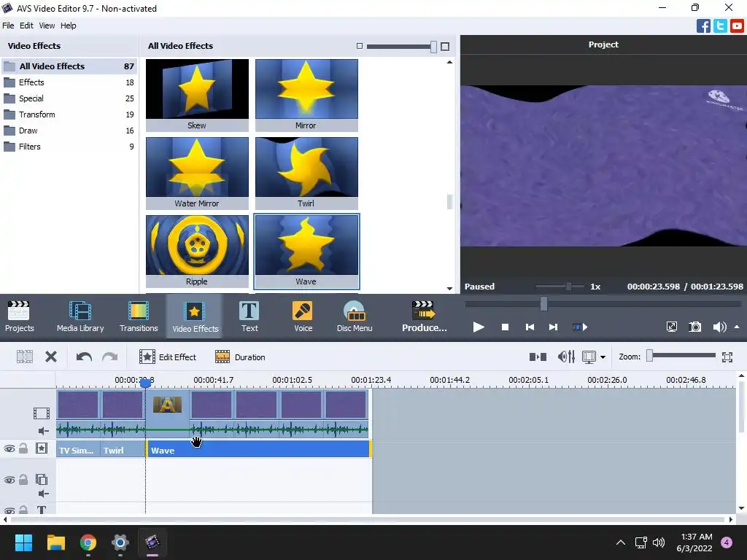The height and width of the screenshot is (560, 747).
Task: Open the Voice recording tool
Action: tap(303, 316)
